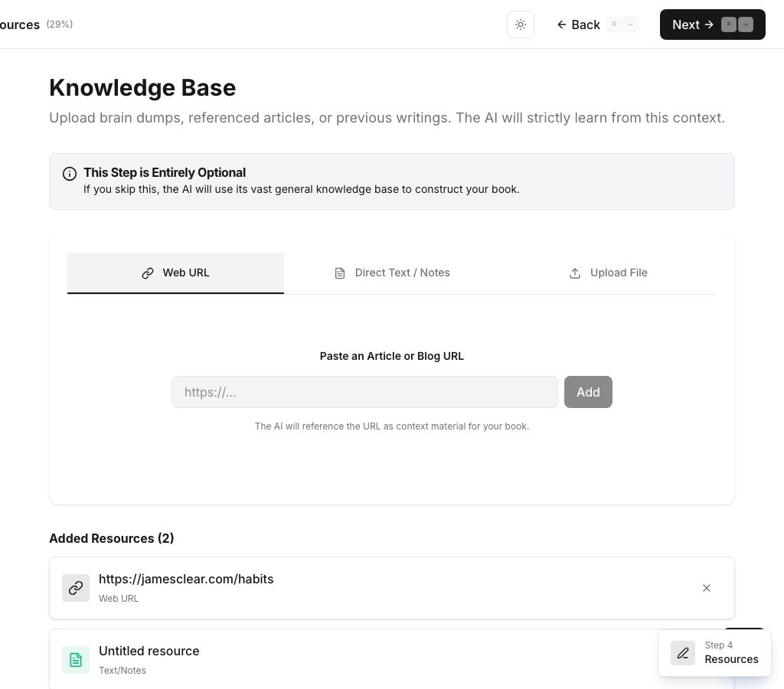Click the 29% progress indicator
The width and height of the screenshot is (784, 689).
tap(59, 24)
